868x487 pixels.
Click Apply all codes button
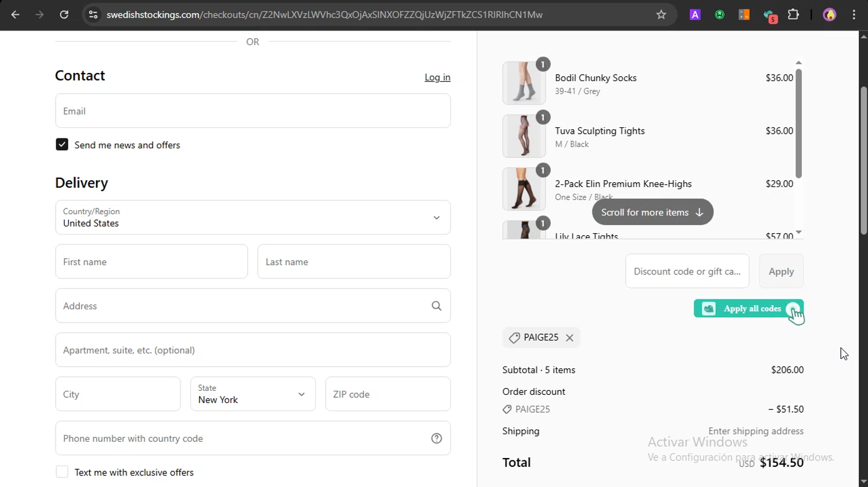pyautogui.click(x=749, y=309)
